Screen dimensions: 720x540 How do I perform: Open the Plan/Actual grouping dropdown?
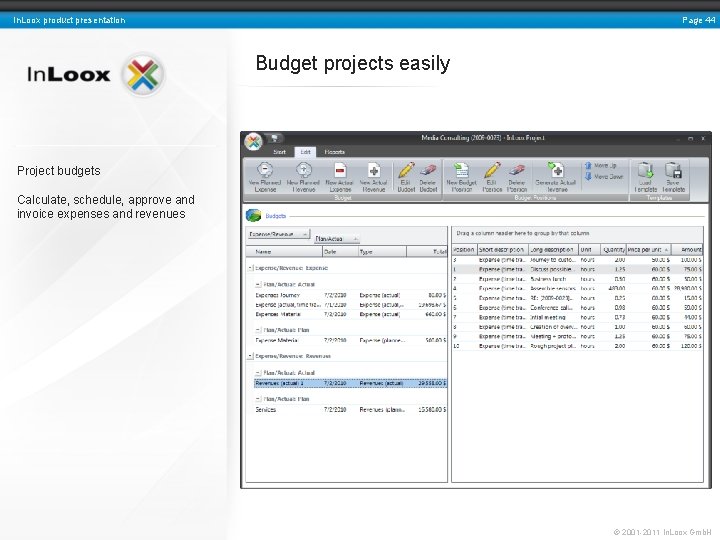pos(337,239)
